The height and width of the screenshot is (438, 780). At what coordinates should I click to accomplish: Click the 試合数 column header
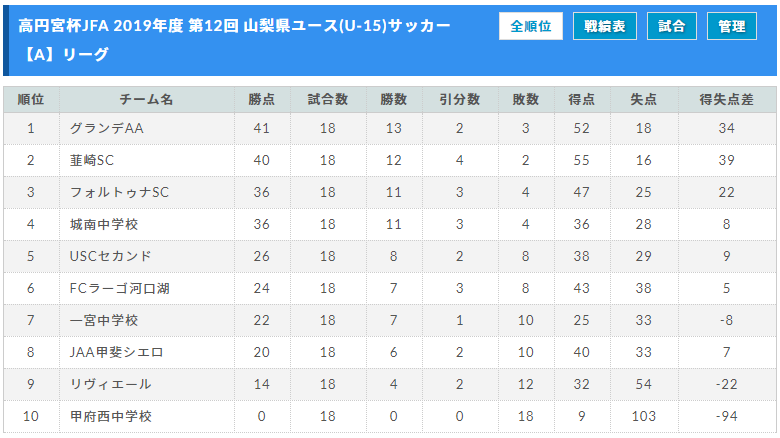pos(327,100)
